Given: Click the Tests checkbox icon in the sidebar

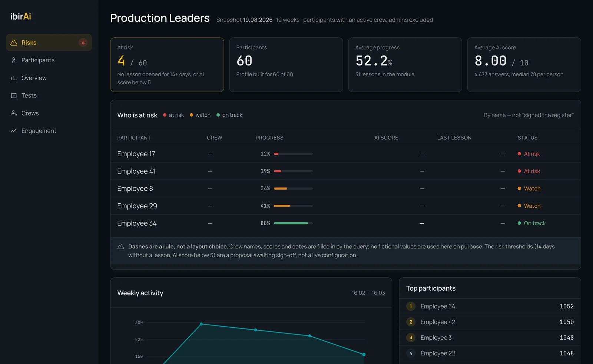Looking at the screenshot, I should pos(14,96).
